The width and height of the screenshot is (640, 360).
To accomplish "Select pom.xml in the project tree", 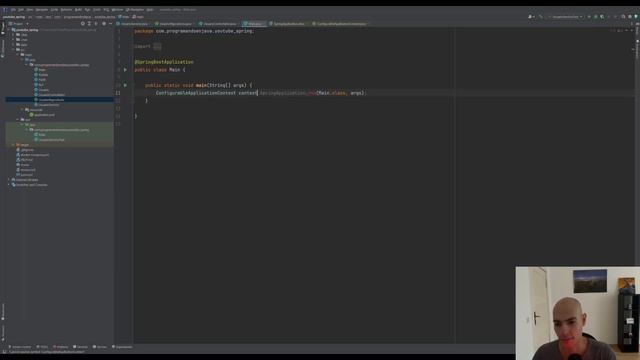I will tap(24, 175).
